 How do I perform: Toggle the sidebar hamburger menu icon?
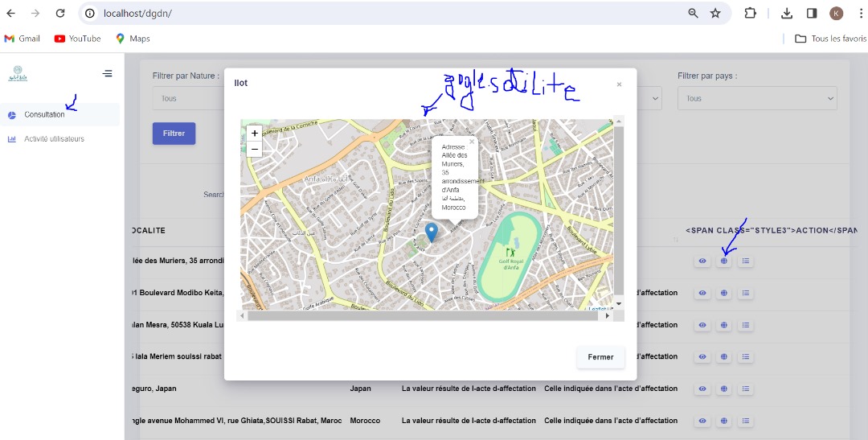pyautogui.click(x=108, y=74)
